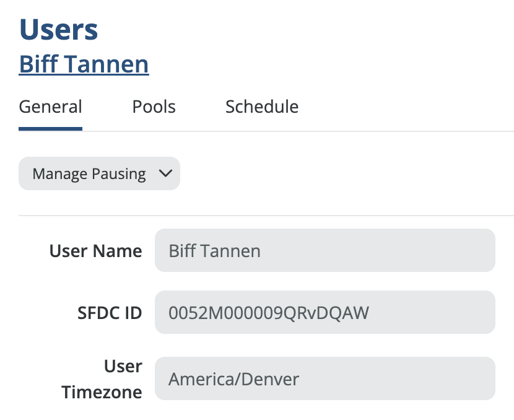This screenshot has height=420, width=514.
Task: Open the Pools tab
Action: click(154, 107)
